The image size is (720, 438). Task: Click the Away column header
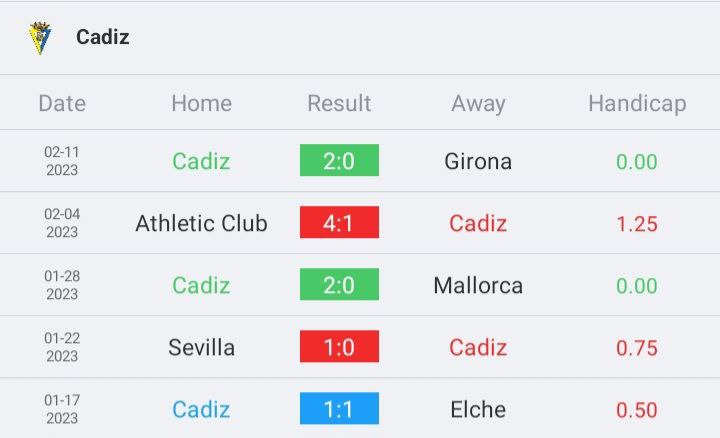coord(478,104)
